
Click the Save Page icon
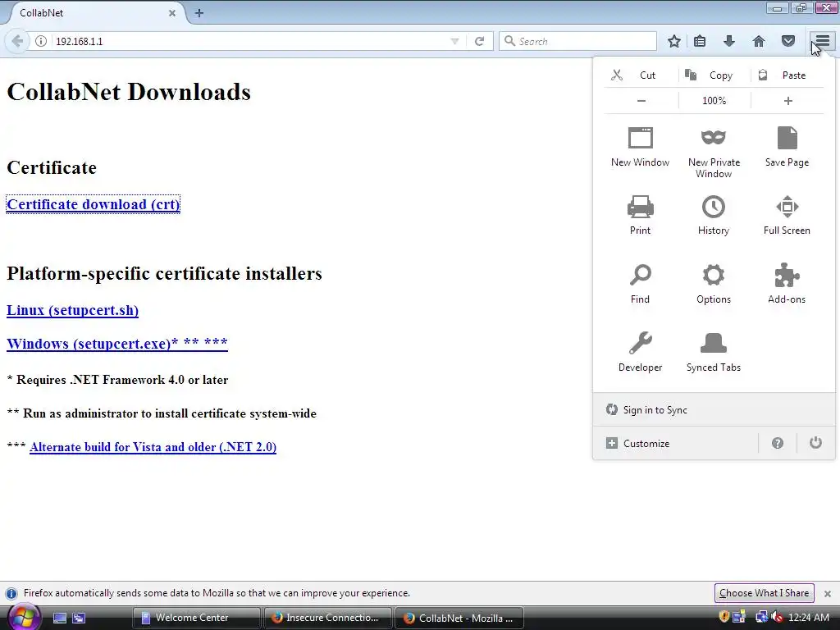[787, 138]
